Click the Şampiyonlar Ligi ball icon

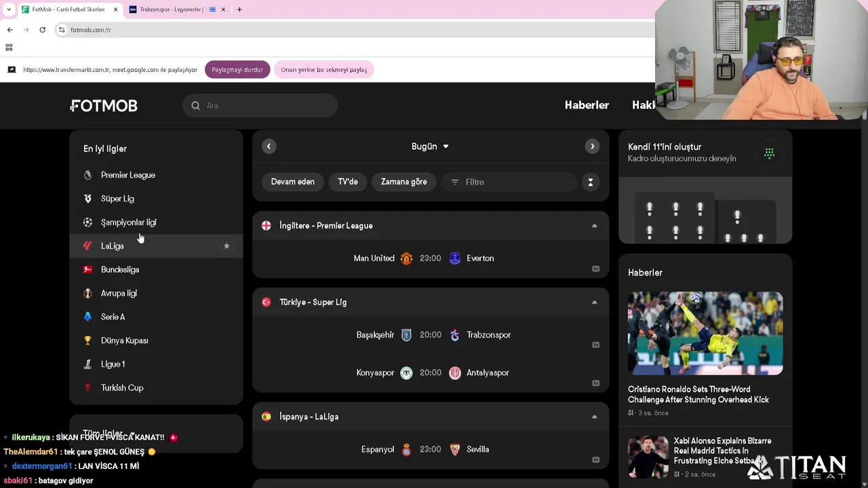coord(87,222)
